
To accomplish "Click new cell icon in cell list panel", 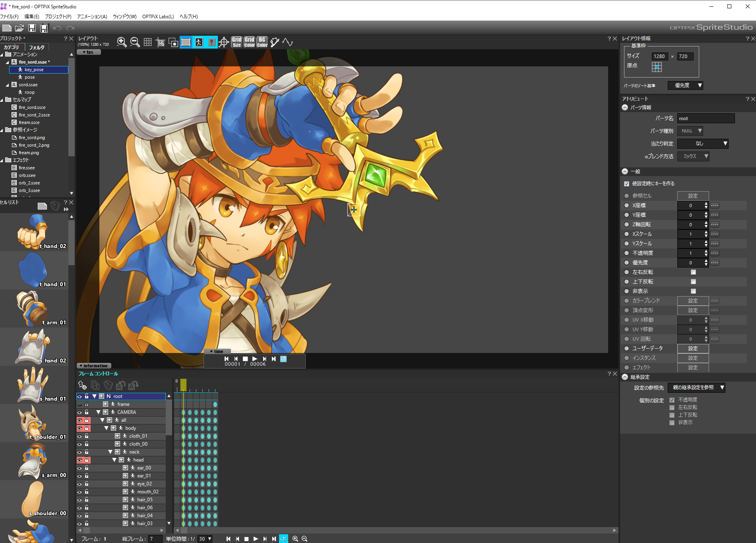I will pos(42,206).
